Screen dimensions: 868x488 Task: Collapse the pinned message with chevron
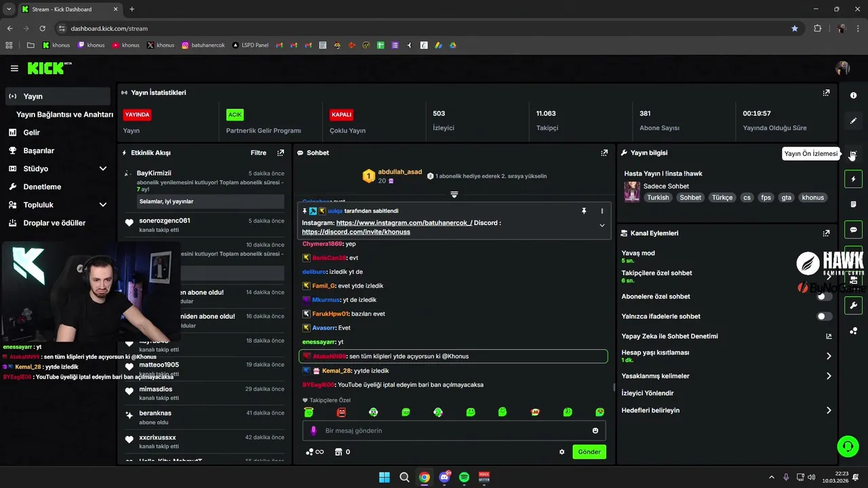(601, 225)
